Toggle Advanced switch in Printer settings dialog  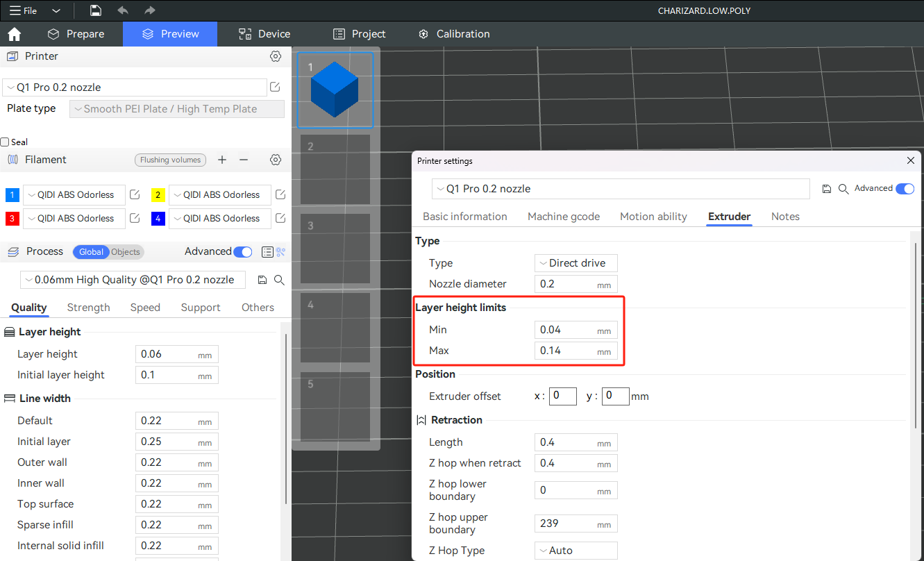click(905, 189)
